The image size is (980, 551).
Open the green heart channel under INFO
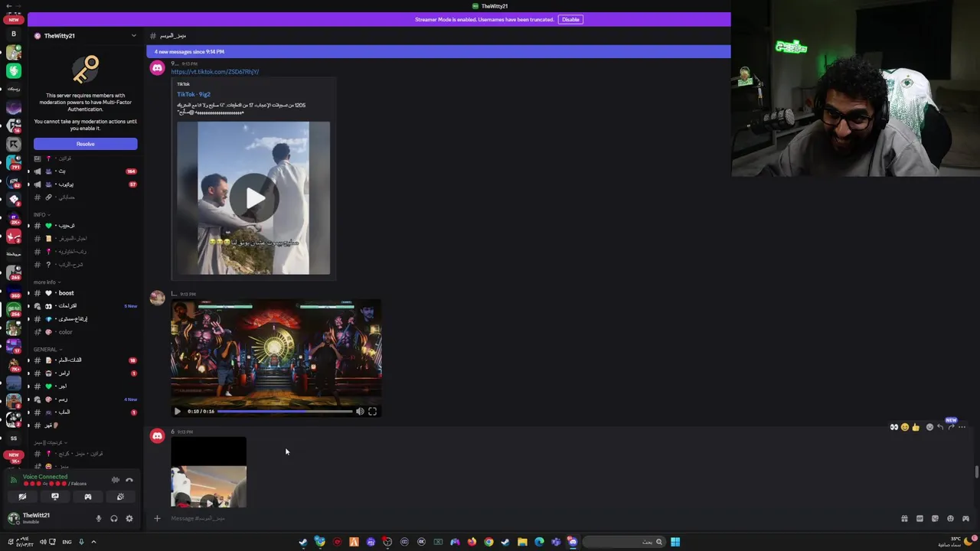pos(84,226)
